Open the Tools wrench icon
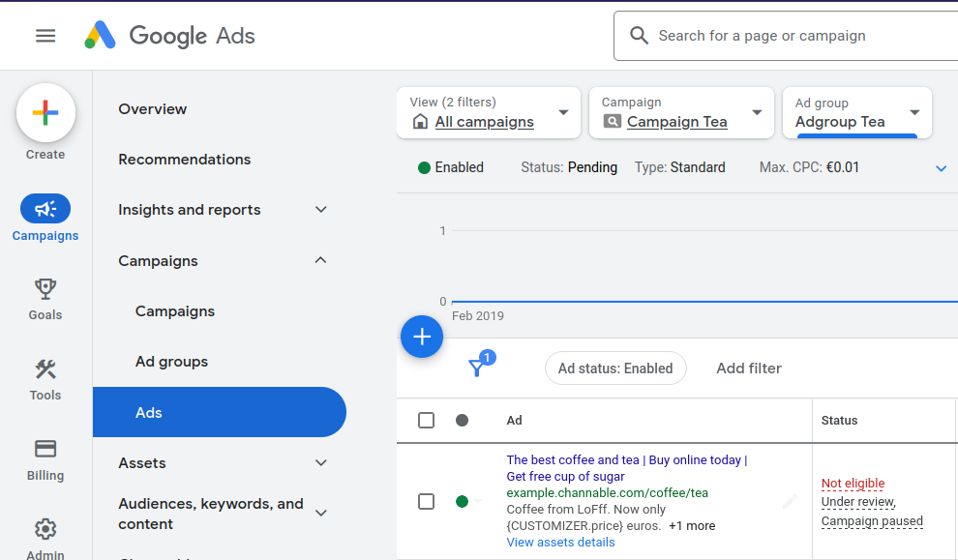The width and height of the screenshot is (958, 560). (x=45, y=369)
